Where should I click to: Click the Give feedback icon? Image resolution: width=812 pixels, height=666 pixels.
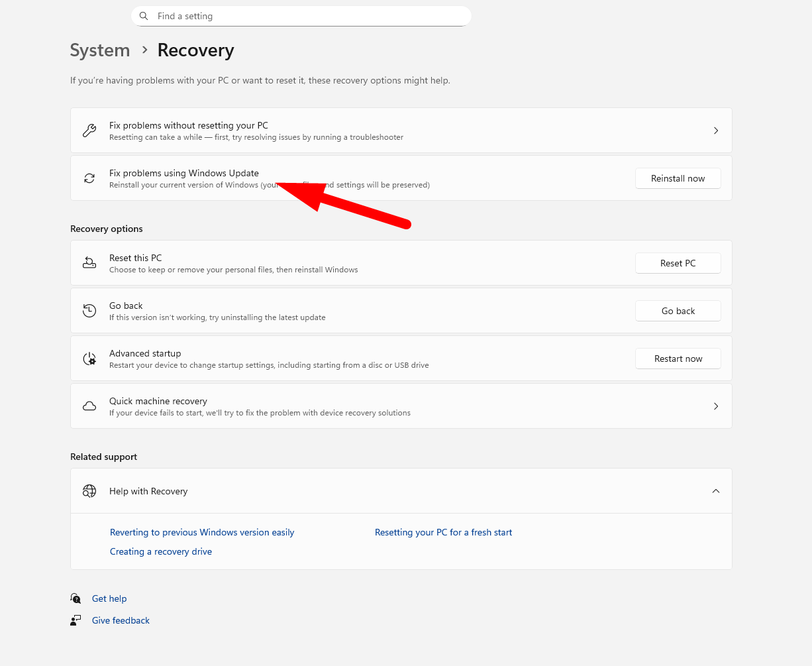click(76, 620)
